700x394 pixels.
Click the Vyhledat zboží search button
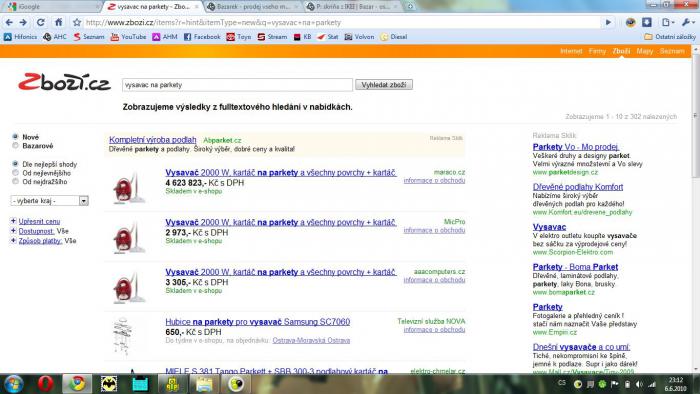pyautogui.click(x=384, y=85)
